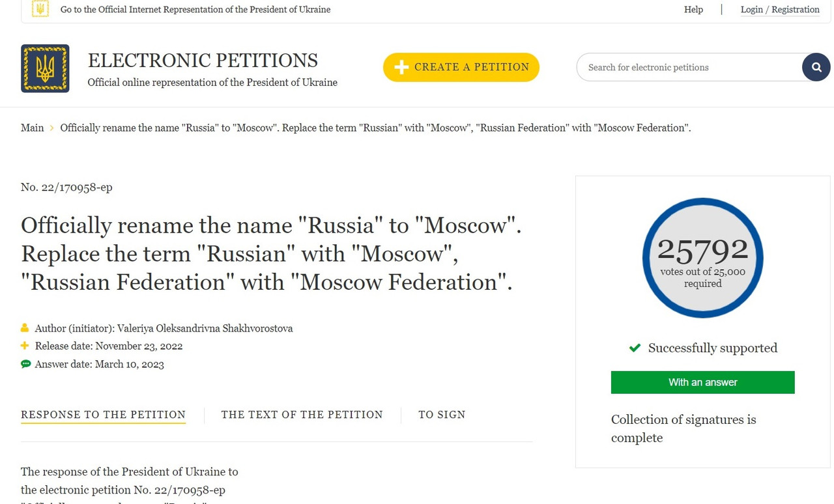Follow the Official Internet Representation link

coord(195,10)
